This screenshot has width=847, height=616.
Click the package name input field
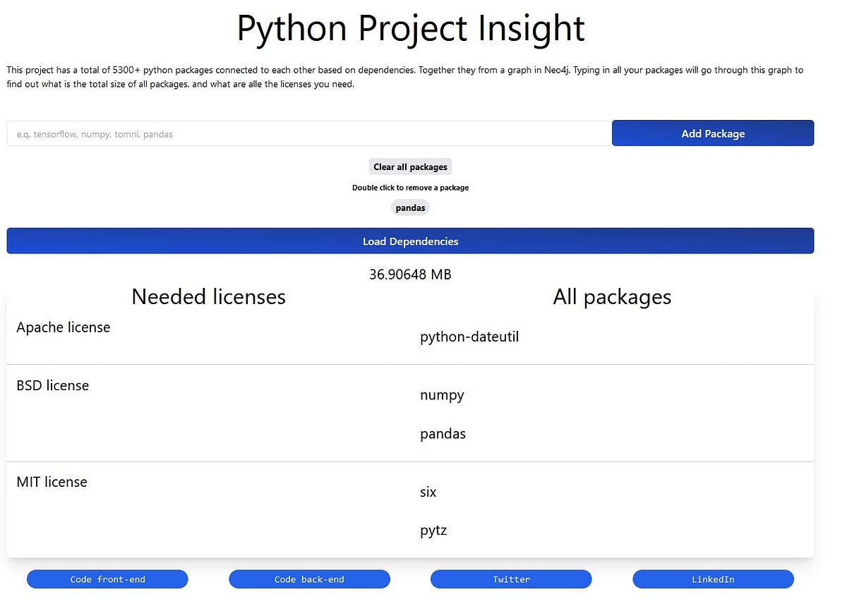click(308, 133)
